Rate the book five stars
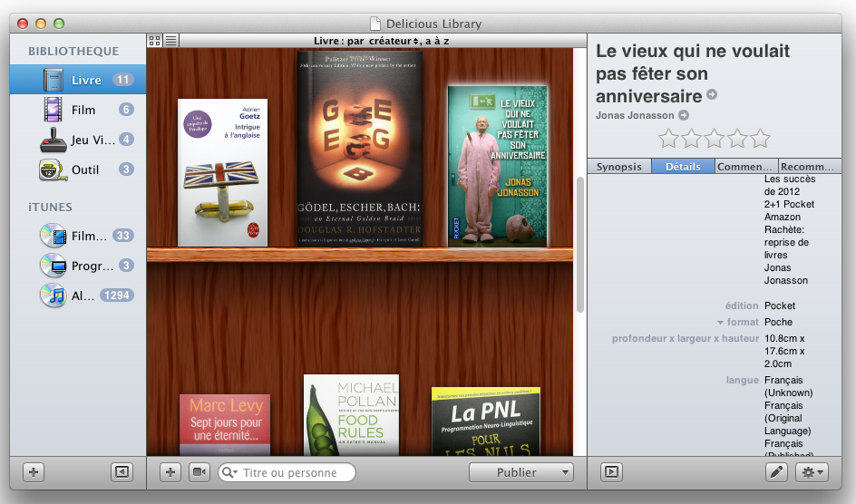Viewport: 856px width, 504px height. 760,139
